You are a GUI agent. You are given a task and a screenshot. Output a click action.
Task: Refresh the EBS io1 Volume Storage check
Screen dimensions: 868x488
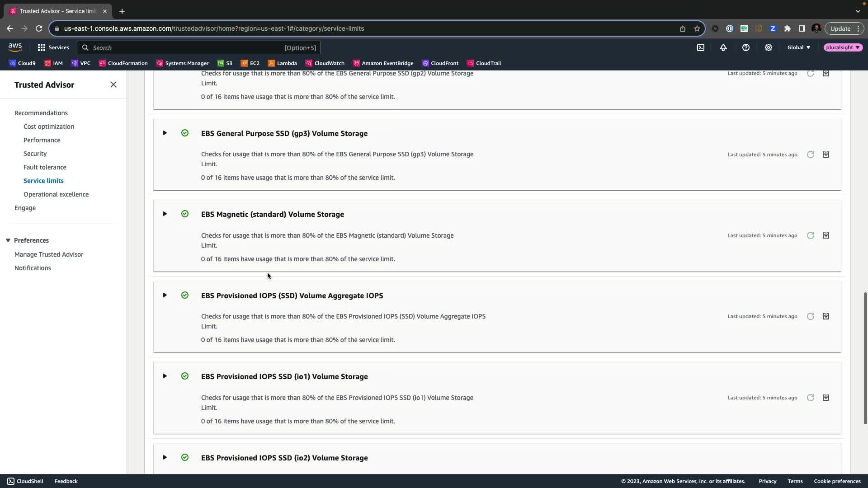tap(811, 398)
